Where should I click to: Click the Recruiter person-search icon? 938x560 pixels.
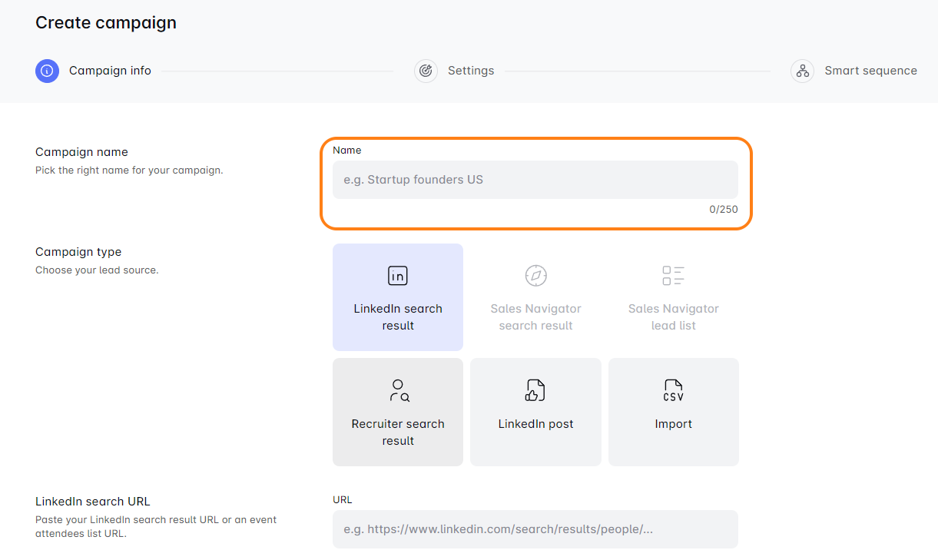398,390
